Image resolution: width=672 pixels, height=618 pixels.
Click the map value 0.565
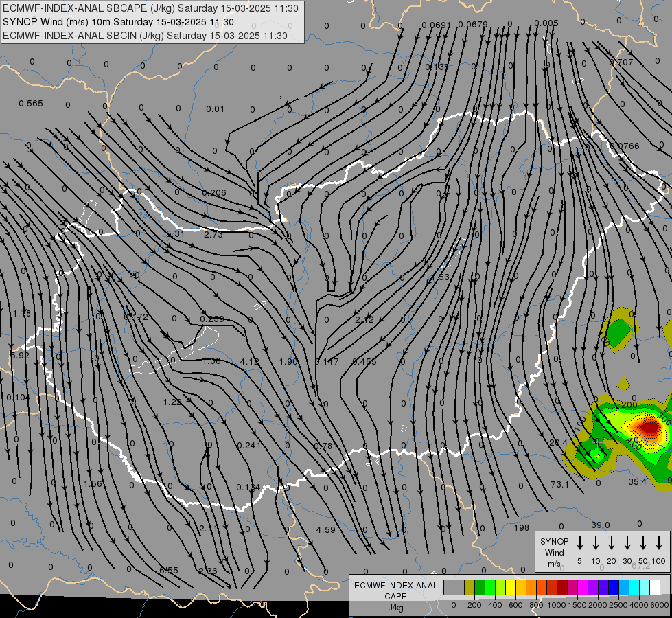click(31, 104)
